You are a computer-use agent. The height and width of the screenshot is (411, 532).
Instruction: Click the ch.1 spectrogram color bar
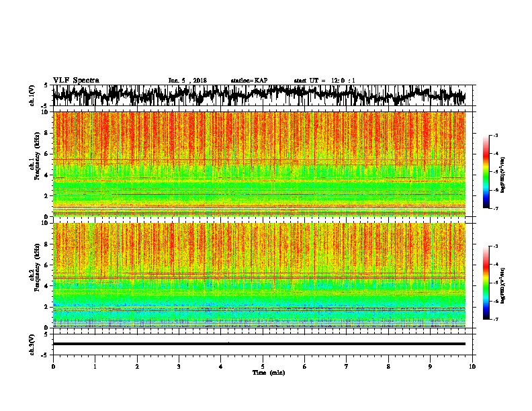(486, 172)
